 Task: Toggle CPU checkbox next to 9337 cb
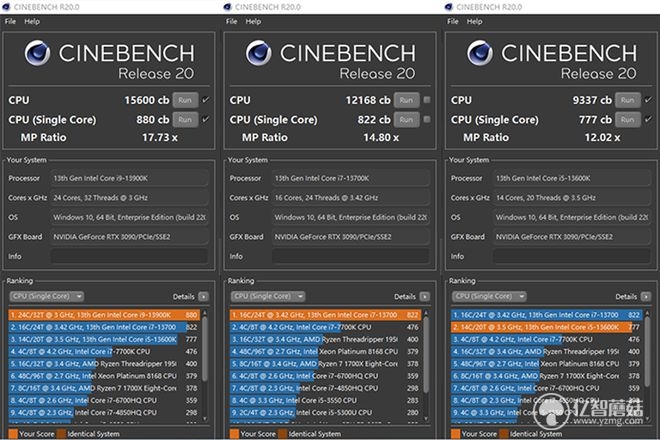(x=648, y=100)
